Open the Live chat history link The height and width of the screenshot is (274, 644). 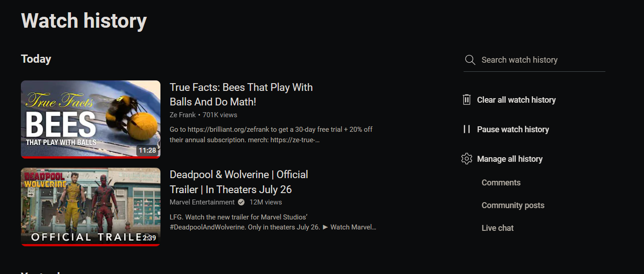498,228
